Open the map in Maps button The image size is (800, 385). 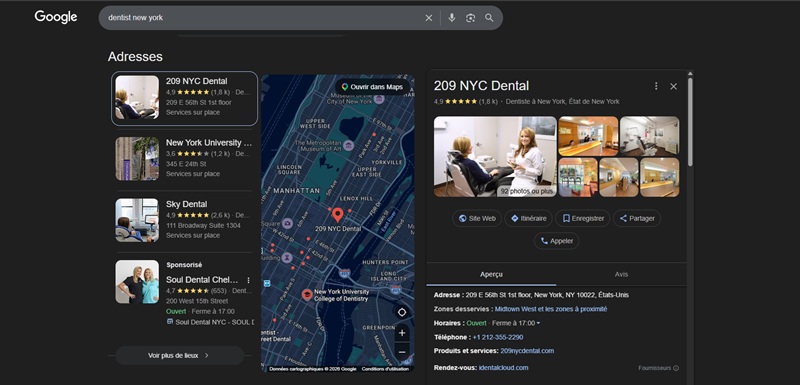(x=372, y=87)
